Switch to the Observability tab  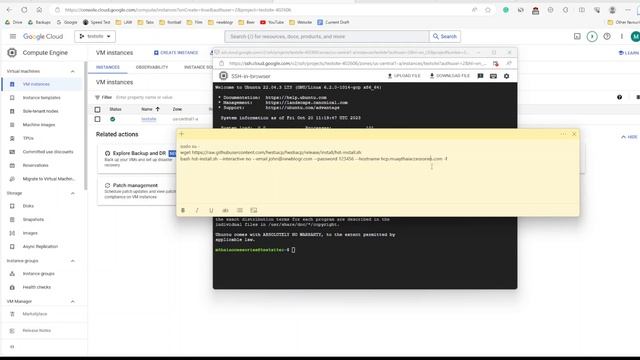[x=152, y=67]
